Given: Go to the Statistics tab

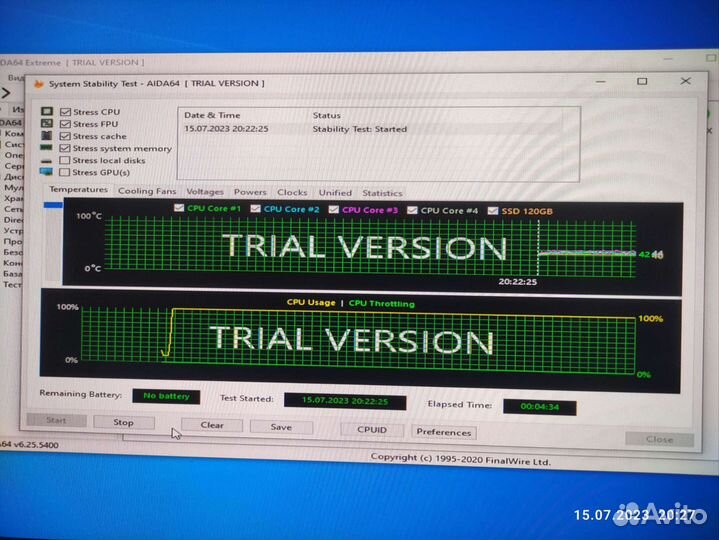Looking at the screenshot, I should tap(382, 193).
